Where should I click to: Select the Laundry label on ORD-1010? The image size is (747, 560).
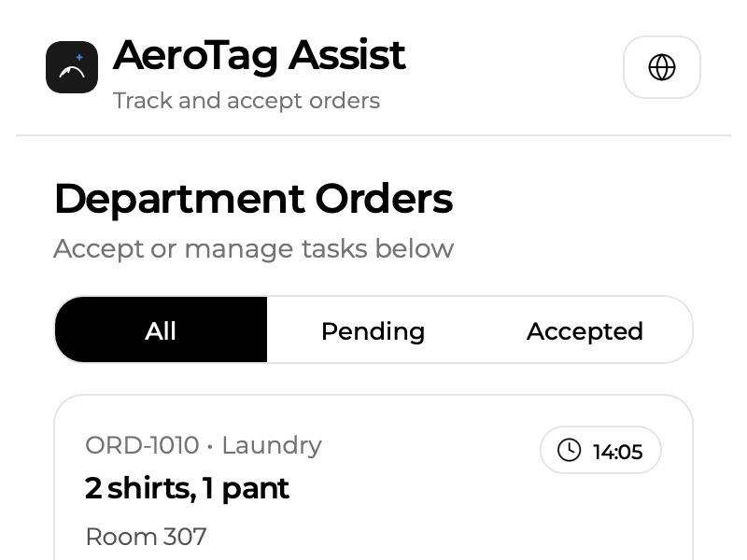272,446
